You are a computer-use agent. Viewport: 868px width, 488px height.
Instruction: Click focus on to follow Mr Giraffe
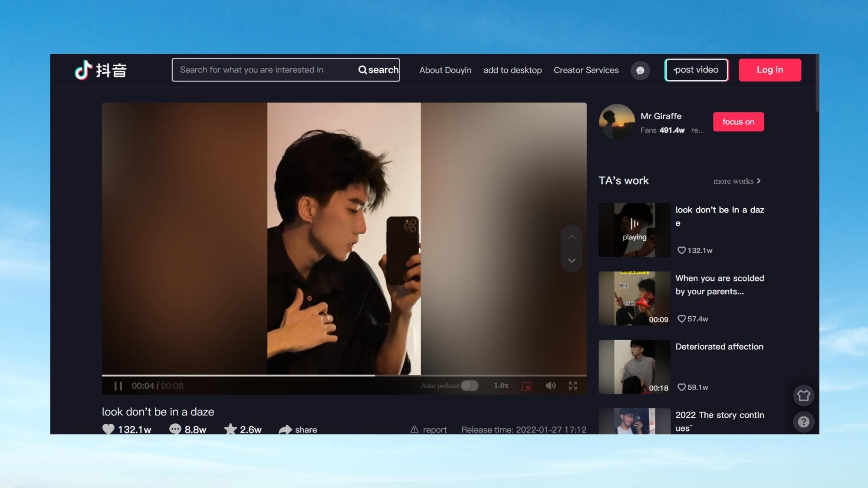tap(738, 122)
